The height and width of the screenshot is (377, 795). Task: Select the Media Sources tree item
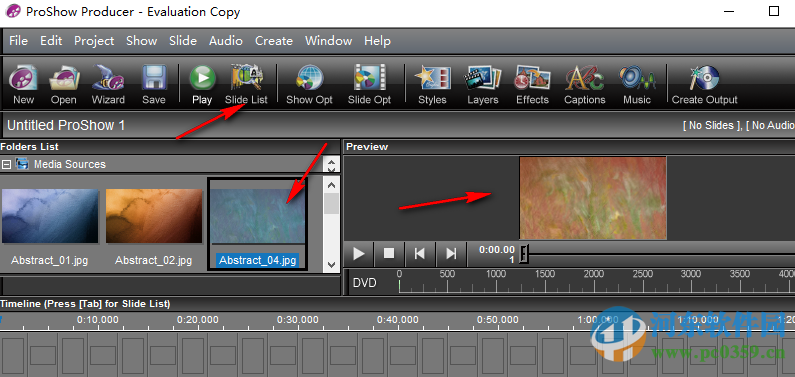(70, 164)
